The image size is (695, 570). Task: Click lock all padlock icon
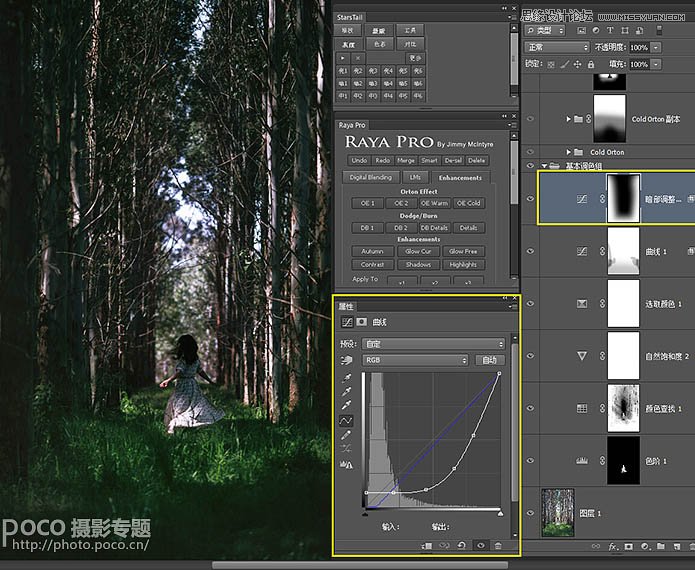(591, 64)
